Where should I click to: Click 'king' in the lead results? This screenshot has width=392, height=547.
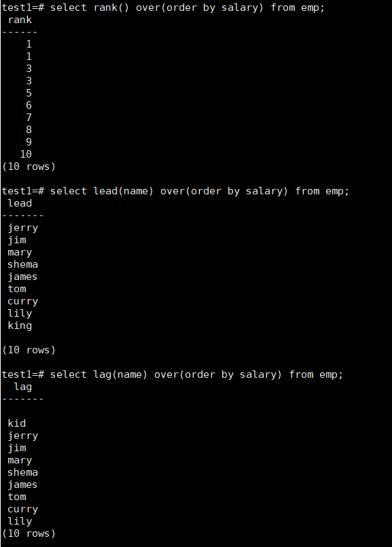click(20, 325)
